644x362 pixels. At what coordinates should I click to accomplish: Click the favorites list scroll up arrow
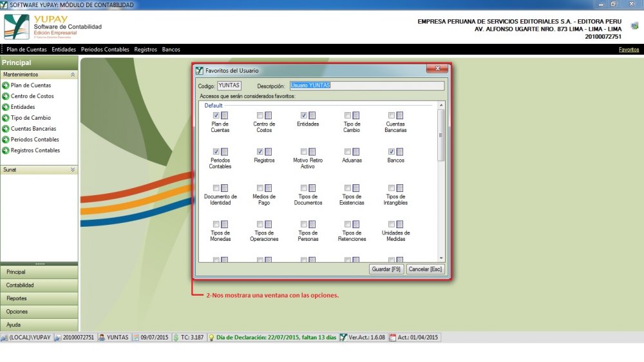tap(441, 105)
